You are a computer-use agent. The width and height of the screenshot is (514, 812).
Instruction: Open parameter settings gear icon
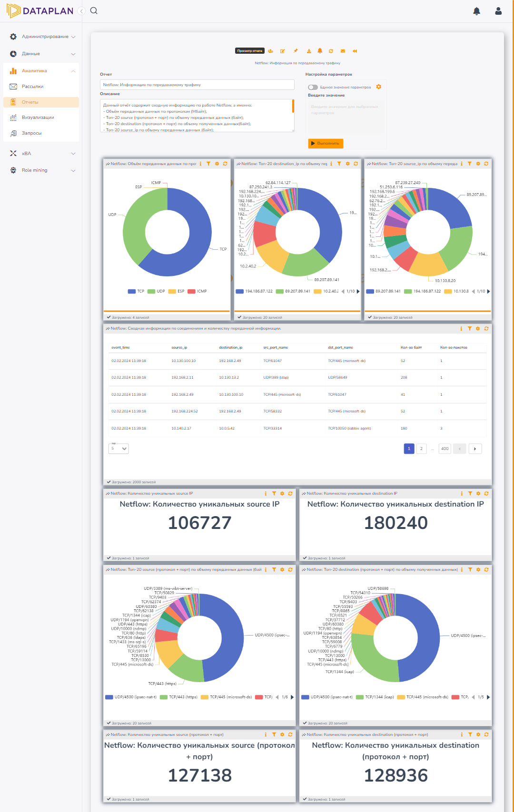379,87
